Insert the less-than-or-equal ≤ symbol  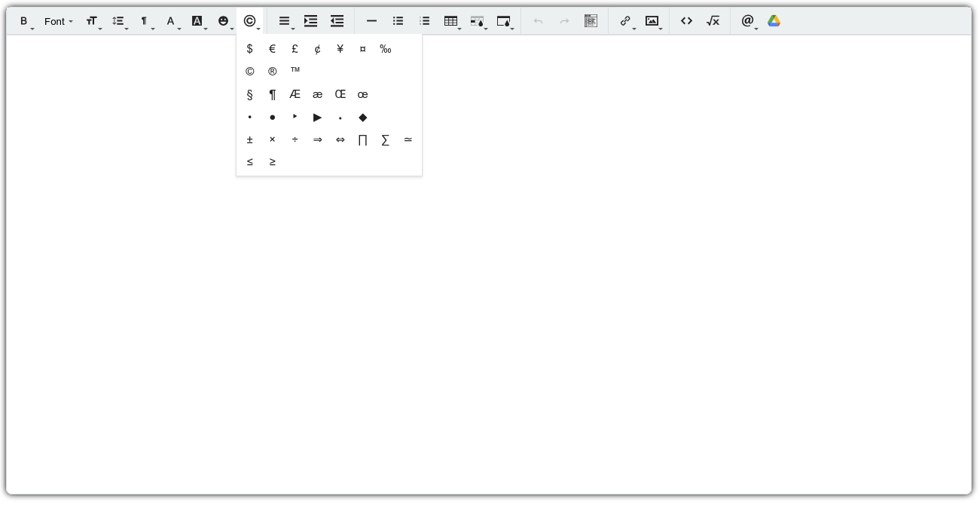[x=250, y=162]
